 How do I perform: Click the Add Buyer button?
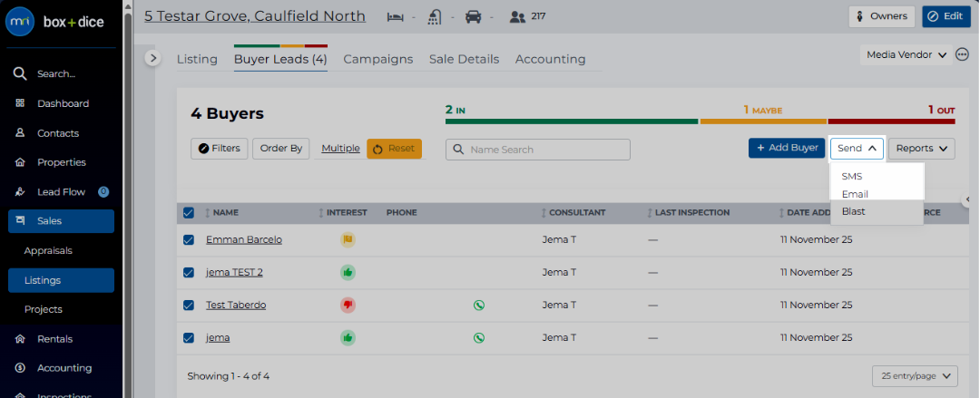(x=787, y=148)
